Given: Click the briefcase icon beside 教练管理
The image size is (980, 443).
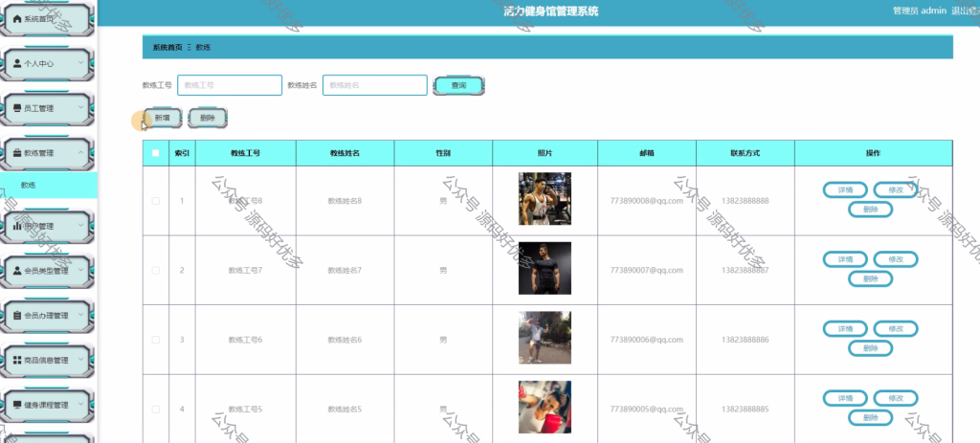Looking at the screenshot, I should coord(17,153).
